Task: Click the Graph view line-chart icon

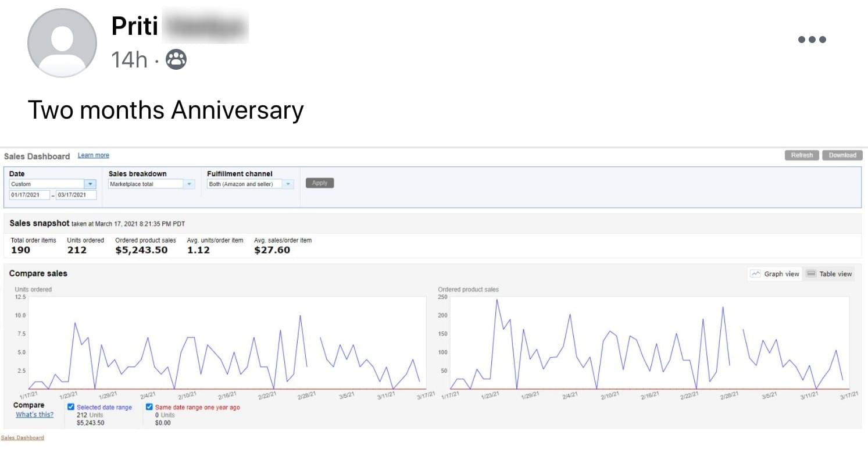Action: point(756,274)
